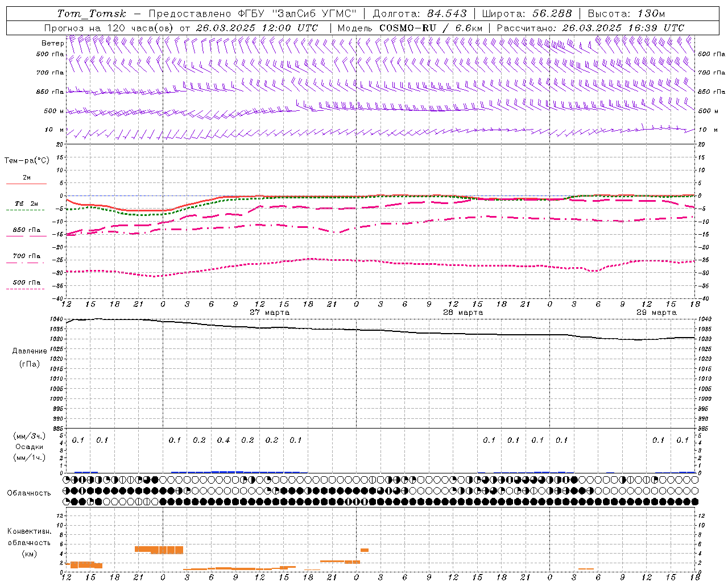Click the 'Прогноз на 120 часа(ов)' text
This screenshot has height=582, width=728.
[109, 28]
